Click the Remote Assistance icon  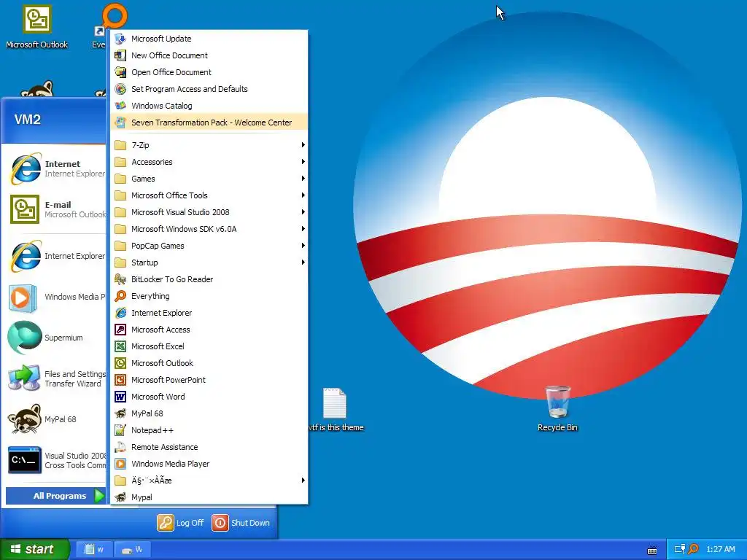tap(120, 447)
